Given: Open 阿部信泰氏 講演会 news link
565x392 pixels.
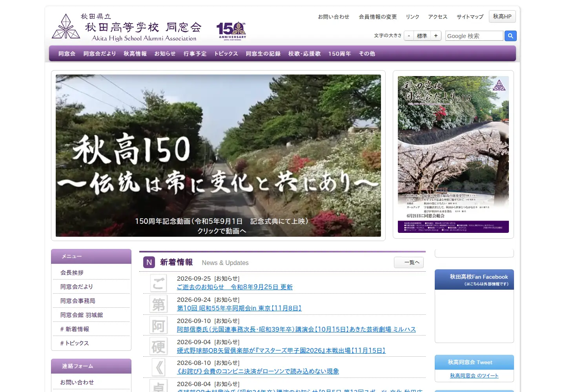Looking at the screenshot, I should 296,329.
